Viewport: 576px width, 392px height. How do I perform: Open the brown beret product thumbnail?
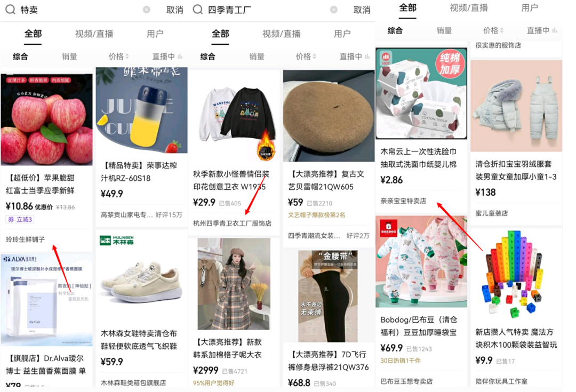329,116
